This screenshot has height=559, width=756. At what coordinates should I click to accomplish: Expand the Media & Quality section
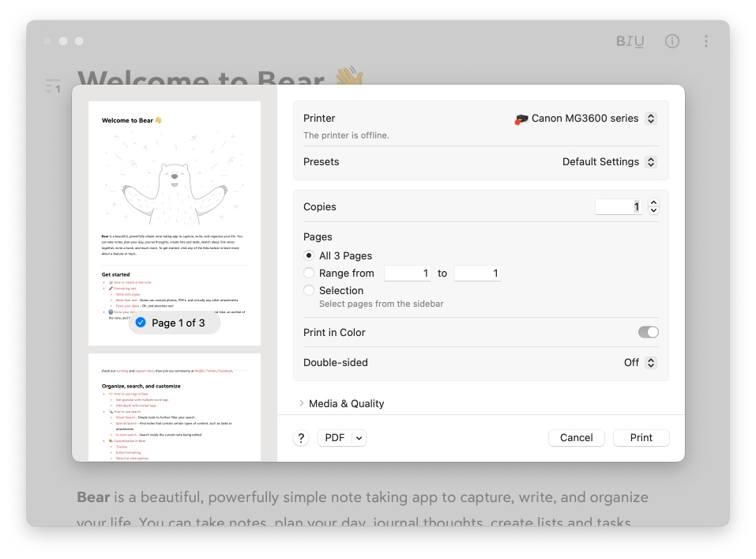click(x=301, y=403)
